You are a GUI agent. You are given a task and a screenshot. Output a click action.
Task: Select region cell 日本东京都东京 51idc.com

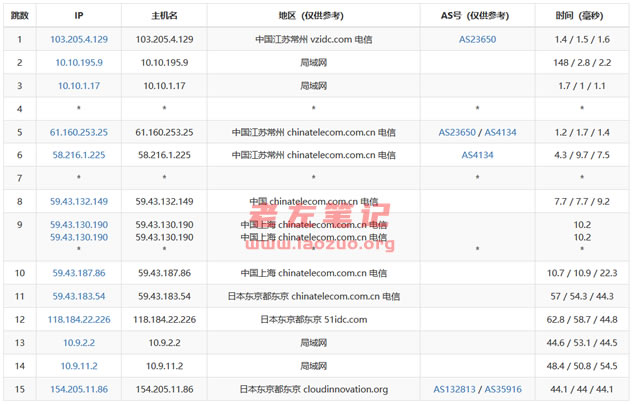click(314, 320)
